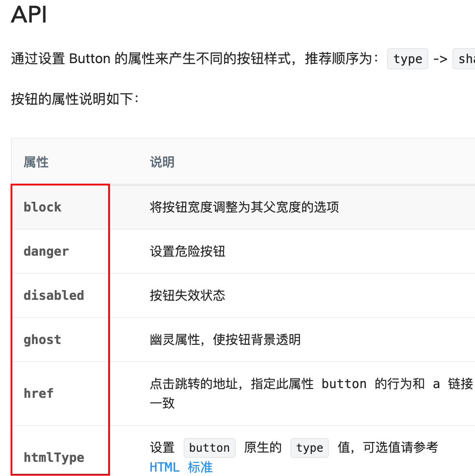Click description 幽灵属性，使按钮背景透明
Viewport: 475px width, 476px height.
click(x=225, y=340)
